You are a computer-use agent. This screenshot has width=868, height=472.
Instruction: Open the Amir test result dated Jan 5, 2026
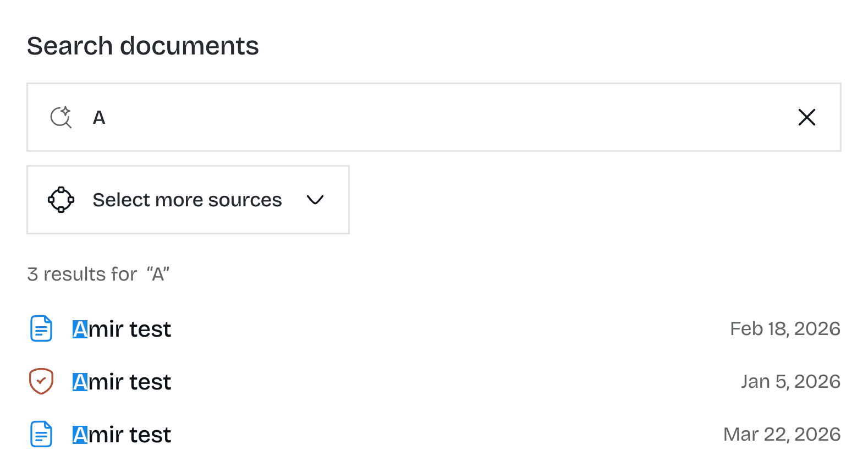pos(130,382)
